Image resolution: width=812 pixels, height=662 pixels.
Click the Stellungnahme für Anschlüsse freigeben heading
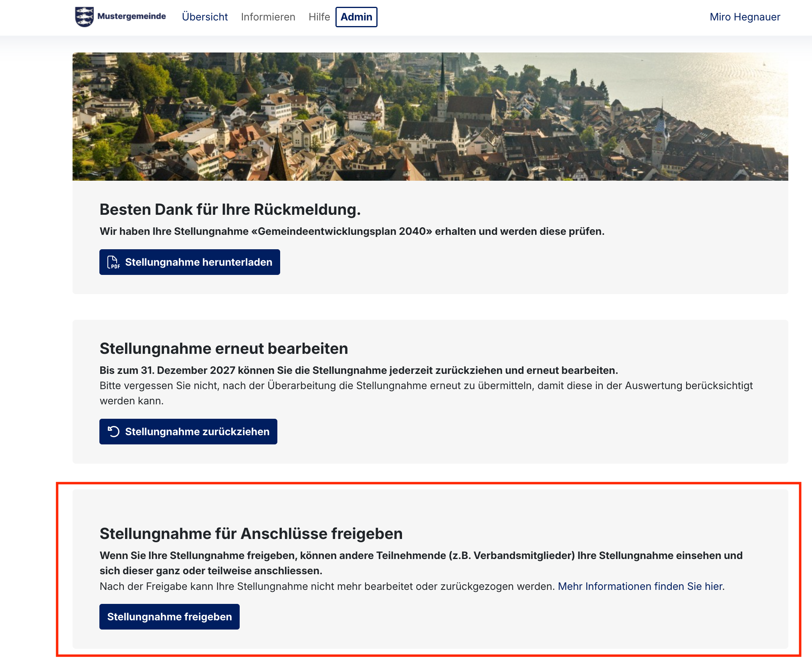[250, 534]
